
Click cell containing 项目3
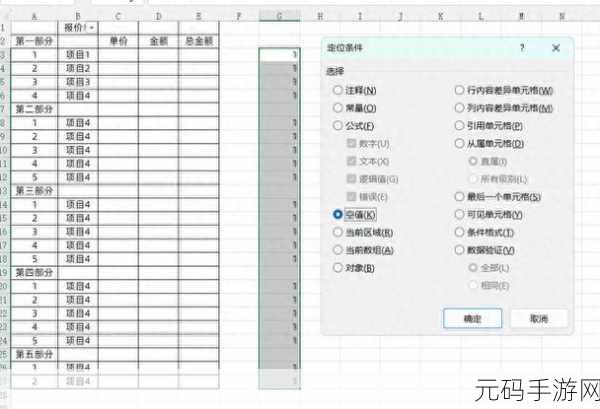pyautogui.click(x=78, y=82)
